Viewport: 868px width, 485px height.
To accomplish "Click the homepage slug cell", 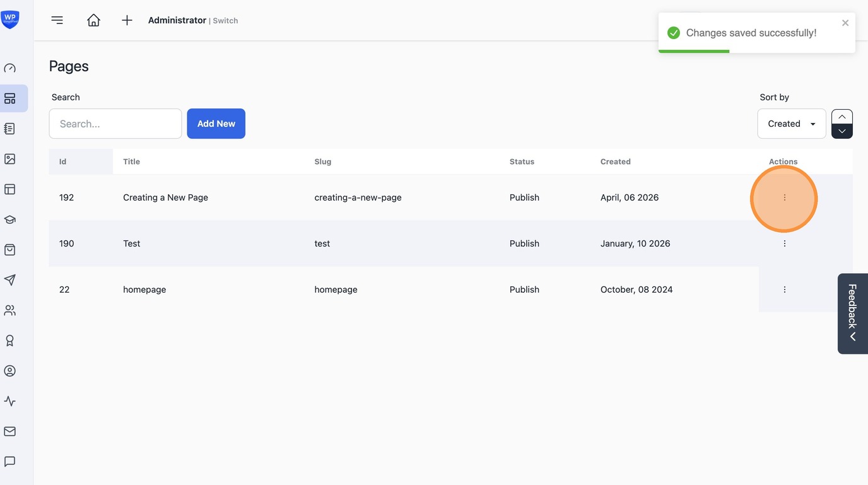I will [x=336, y=289].
